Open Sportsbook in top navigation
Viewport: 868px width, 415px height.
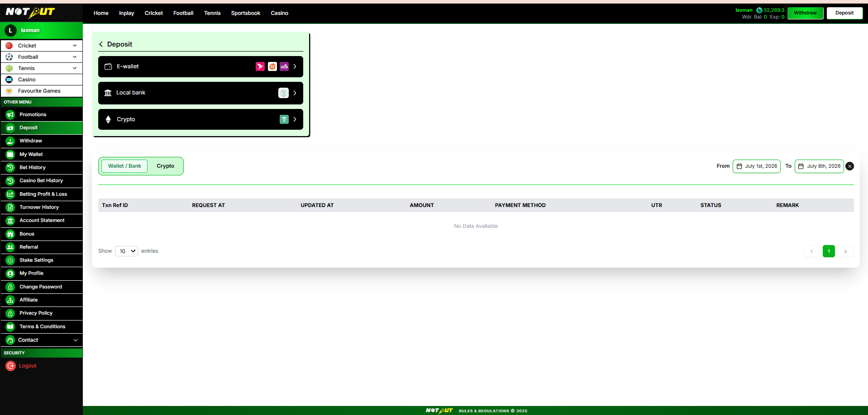coord(246,13)
